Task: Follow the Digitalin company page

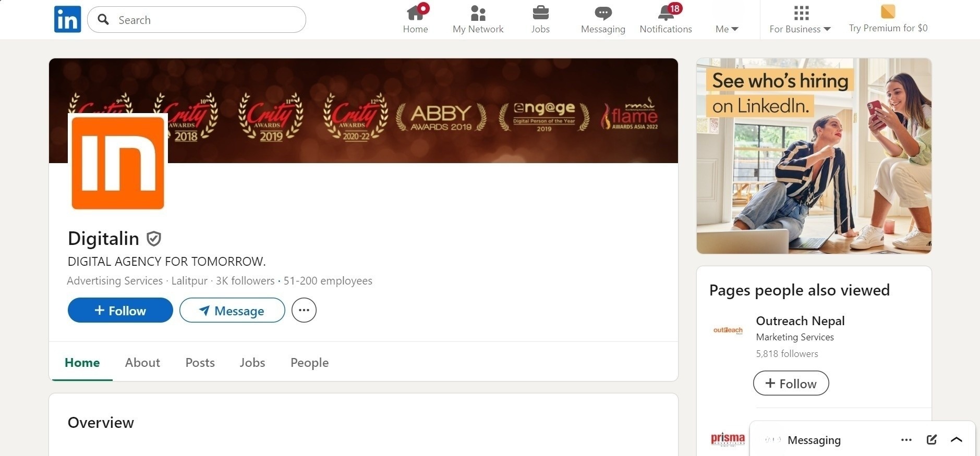Action: pyautogui.click(x=120, y=311)
